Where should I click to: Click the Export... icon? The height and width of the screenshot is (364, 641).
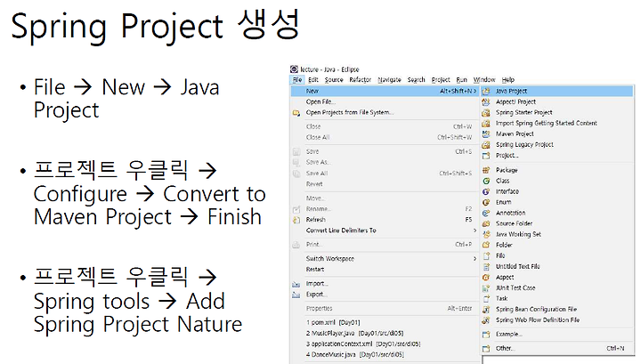coord(296,295)
